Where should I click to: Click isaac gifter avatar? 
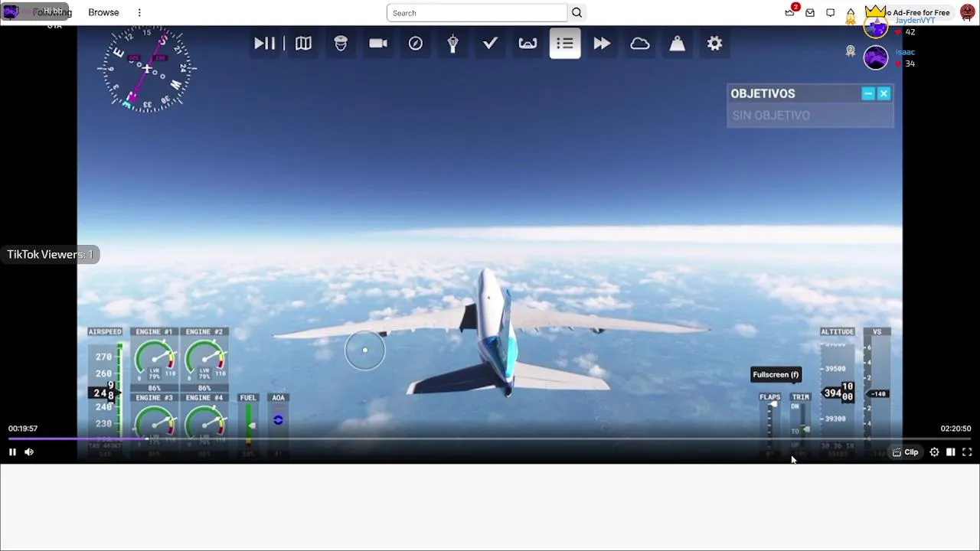point(876,57)
